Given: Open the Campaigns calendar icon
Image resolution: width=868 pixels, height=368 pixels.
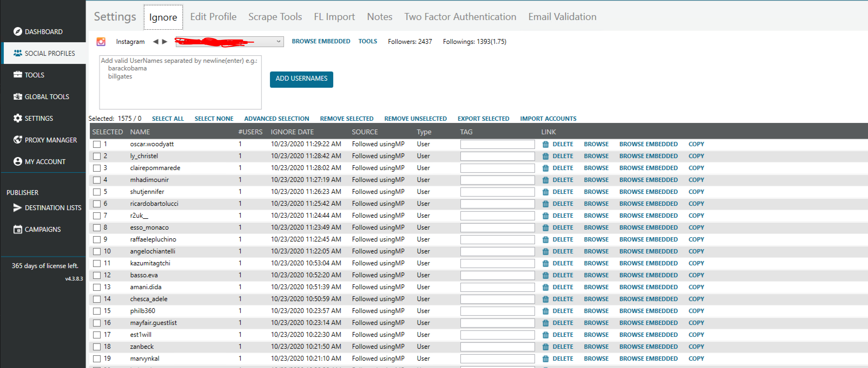Looking at the screenshot, I should click(18, 229).
